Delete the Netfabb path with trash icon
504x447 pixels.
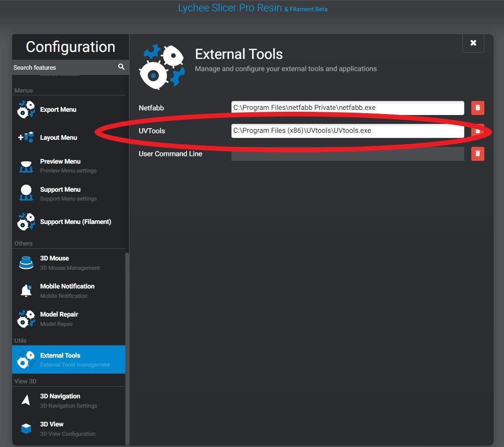tap(478, 108)
